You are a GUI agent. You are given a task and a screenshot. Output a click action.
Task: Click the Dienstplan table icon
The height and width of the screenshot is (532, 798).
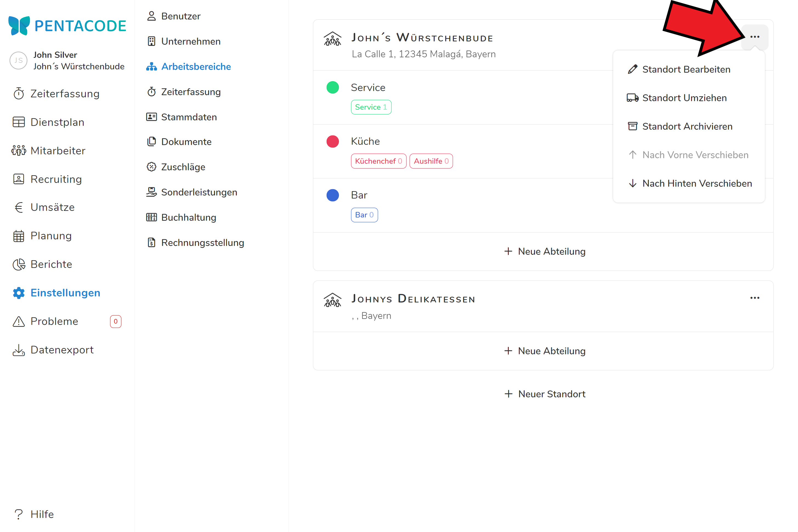(19, 122)
